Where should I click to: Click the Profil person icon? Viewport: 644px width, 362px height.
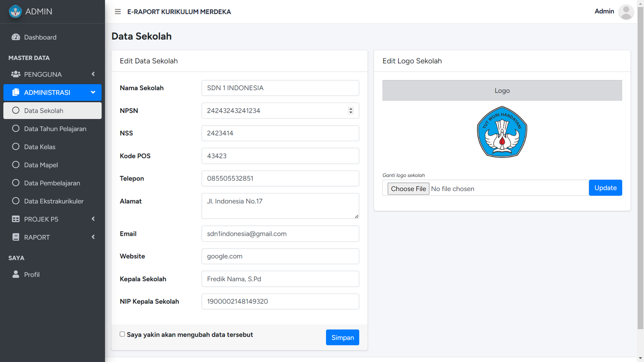[x=16, y=274]
